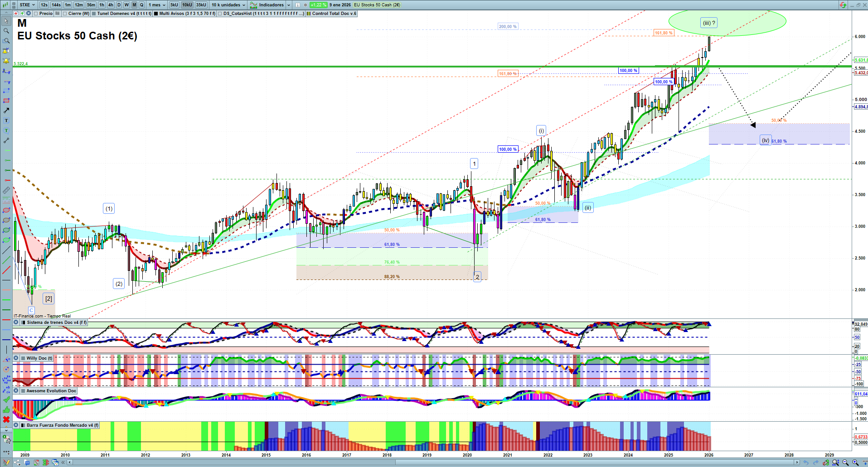
Task: Click the undo arrow in bottom bar
Action: click(805, 462)
